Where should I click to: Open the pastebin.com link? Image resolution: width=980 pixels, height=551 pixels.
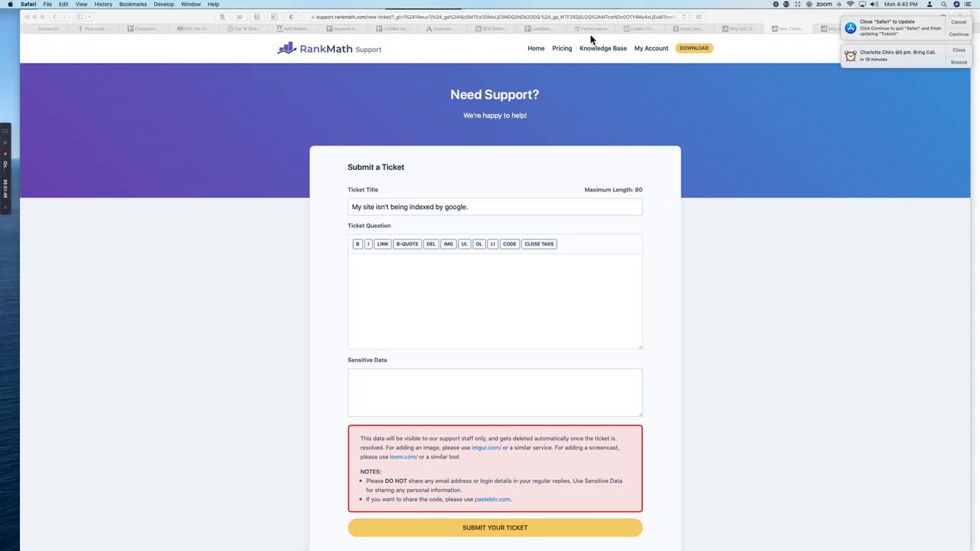tap(492, 499)
